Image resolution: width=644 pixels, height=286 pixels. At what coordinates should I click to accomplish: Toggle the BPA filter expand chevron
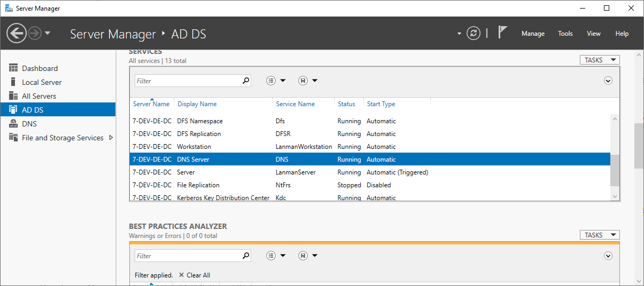click(608, 256)
